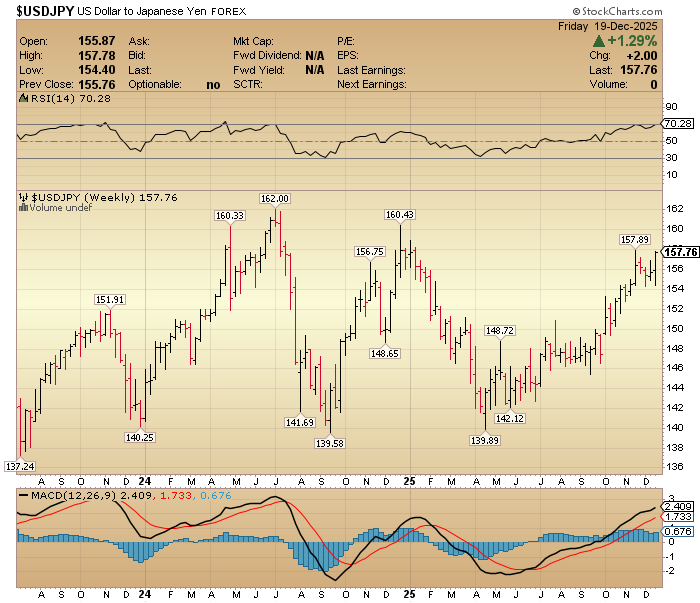Image resolution: width=700 pixels, height=603 pixels.
Task: Click the 148.65 low price label
Action: tap(385, 353)
